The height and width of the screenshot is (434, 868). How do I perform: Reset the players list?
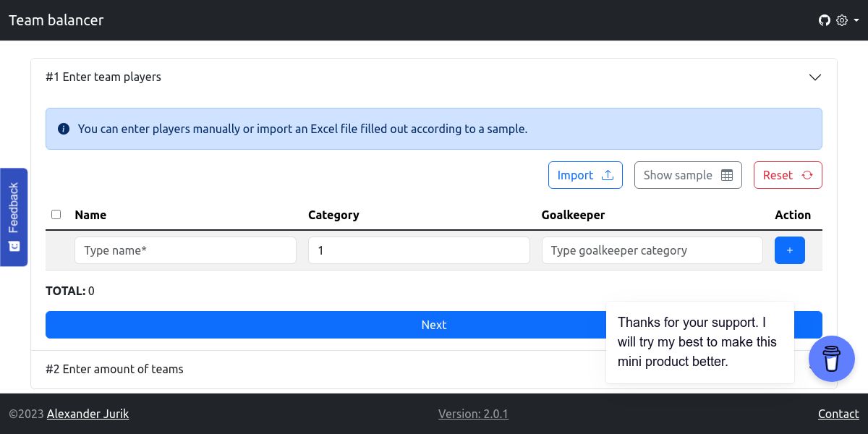coord(788,175)
